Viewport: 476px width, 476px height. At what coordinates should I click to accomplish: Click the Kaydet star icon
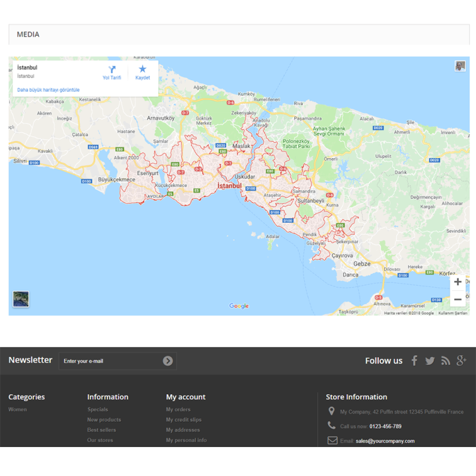(x=142, y=69)
